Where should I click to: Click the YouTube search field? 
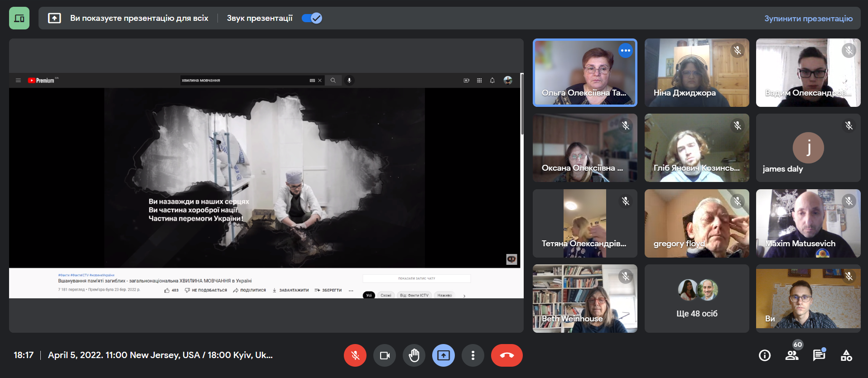pos(244,81)
